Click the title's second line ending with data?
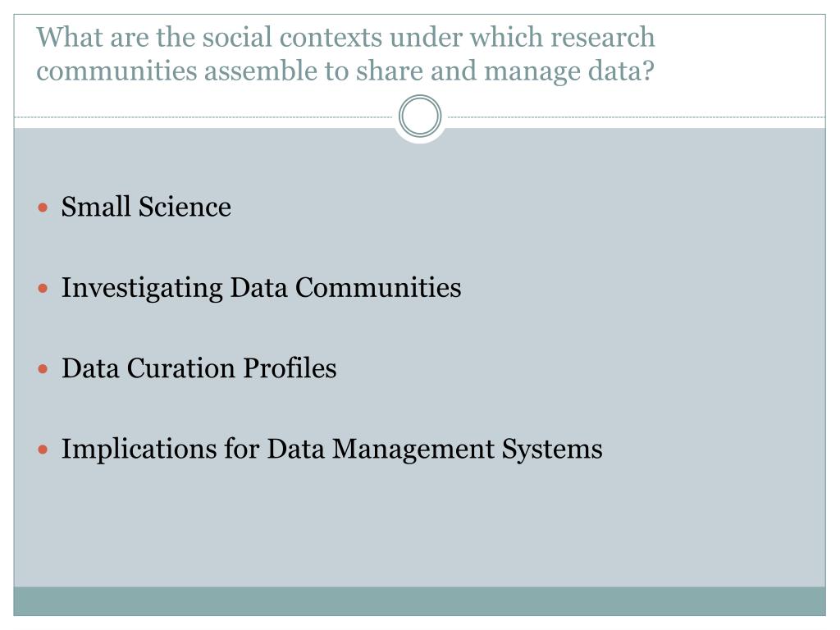Image resolution: width=840 pixels, height=630 pixels. pyautogui.click(x=345, y=71)
